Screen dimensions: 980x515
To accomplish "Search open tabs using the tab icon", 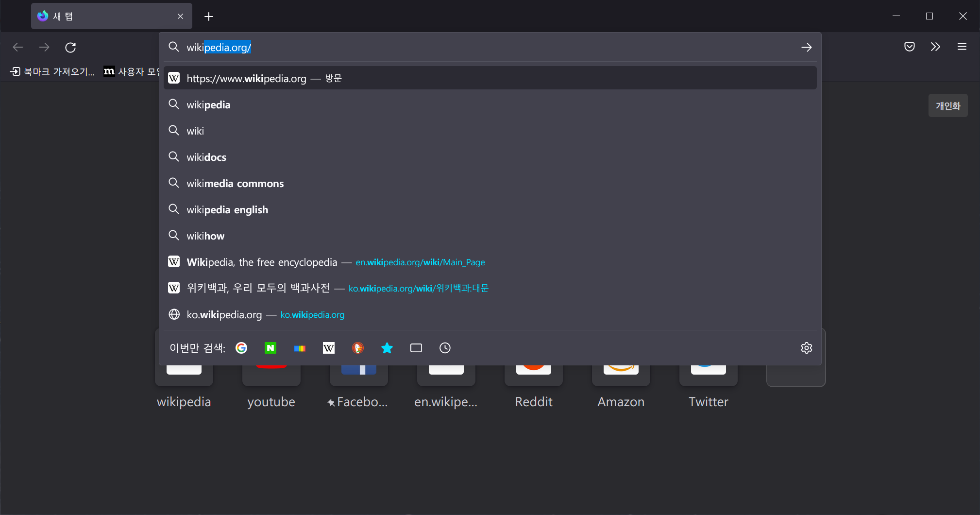I will 416,348.
